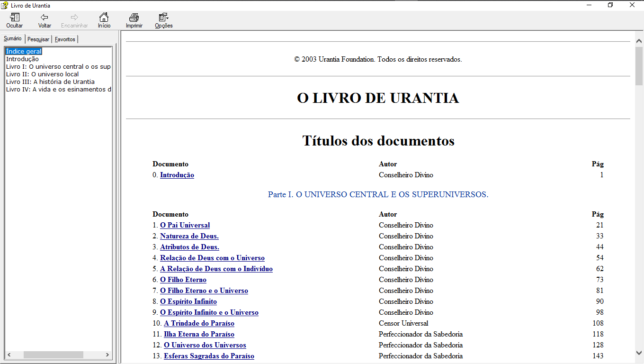Viewport: 644px width, 364px height.
Task: Click the Parte I. O UNIVERSO CENTRAL heading
Action: [378, 194]
